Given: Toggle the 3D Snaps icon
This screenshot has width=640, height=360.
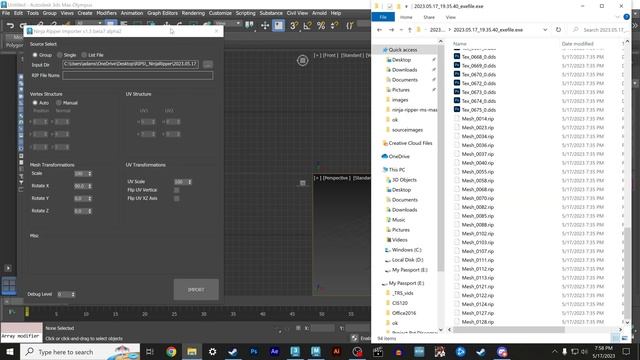Looking at the screenshot, I should tap(293, 26).
